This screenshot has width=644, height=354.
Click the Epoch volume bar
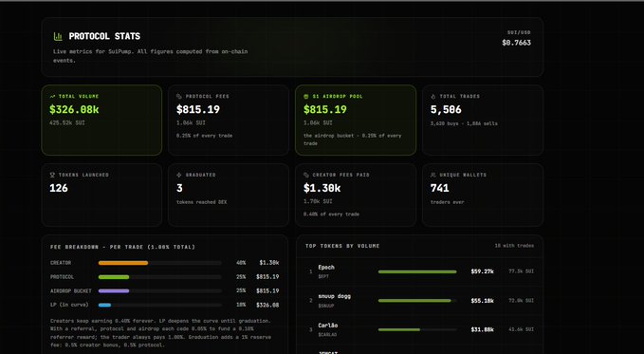point(417,271)
